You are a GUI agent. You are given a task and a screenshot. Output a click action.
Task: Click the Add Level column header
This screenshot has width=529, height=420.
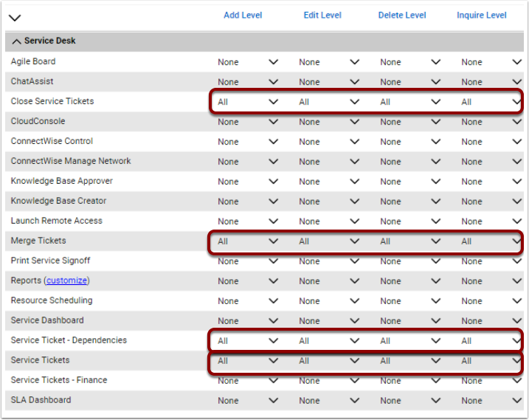(243, 16)
